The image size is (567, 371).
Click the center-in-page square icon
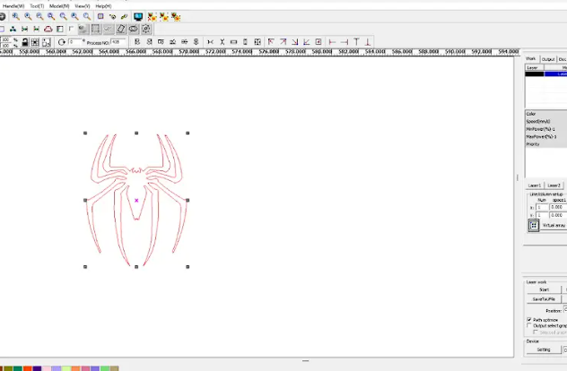(318, 42)
